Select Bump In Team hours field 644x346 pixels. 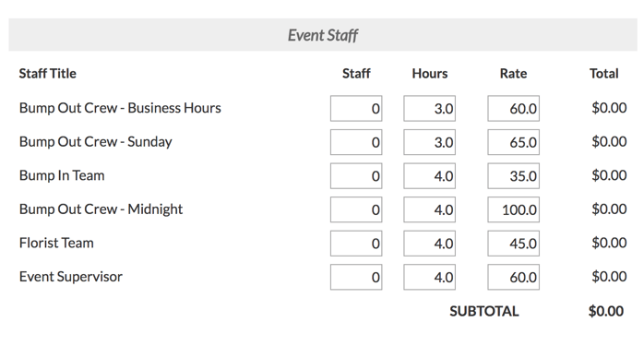[430, 176]
